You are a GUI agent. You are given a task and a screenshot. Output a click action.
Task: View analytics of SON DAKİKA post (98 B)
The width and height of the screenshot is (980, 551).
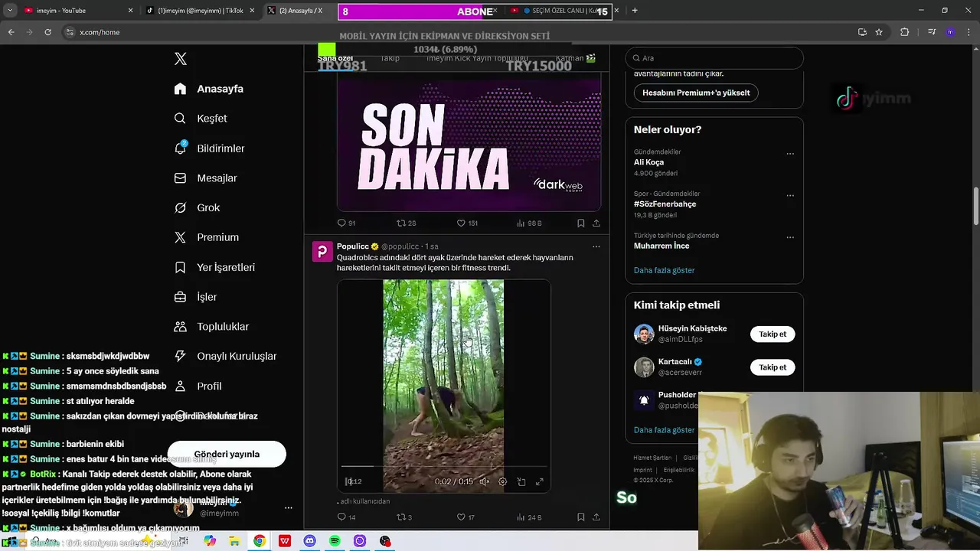click(528, 223)
